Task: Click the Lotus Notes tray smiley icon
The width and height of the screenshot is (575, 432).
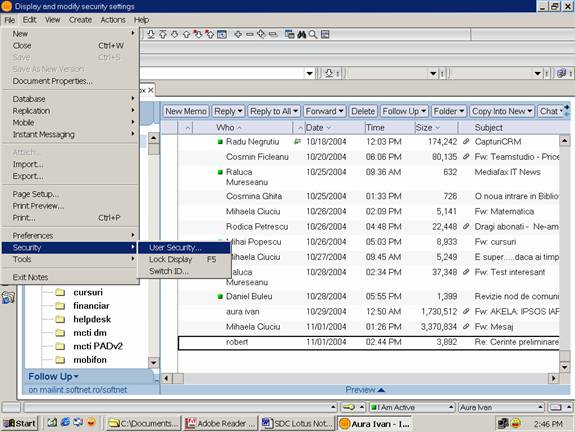Action: point(516,424)
